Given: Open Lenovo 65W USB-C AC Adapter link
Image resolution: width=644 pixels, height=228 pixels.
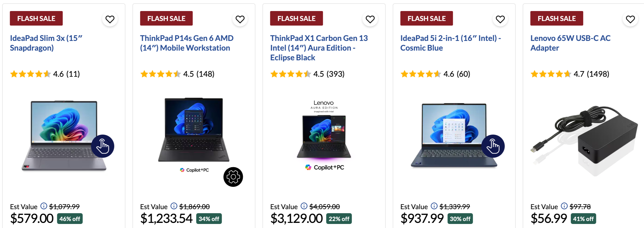Looking at the screenshot, I should [x=570, y=43].
